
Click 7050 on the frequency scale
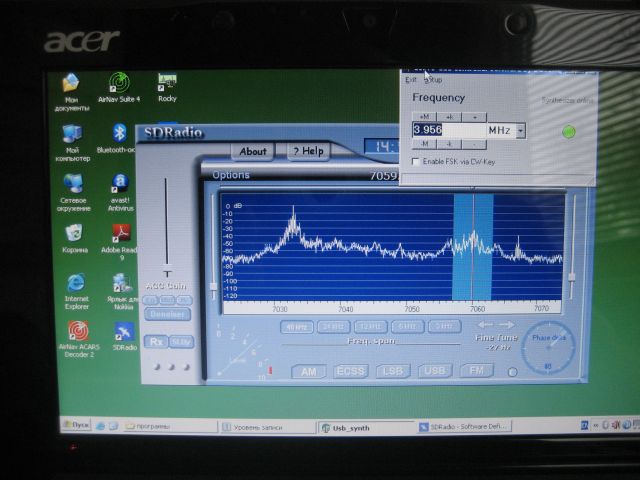click(x=411, y=309)
